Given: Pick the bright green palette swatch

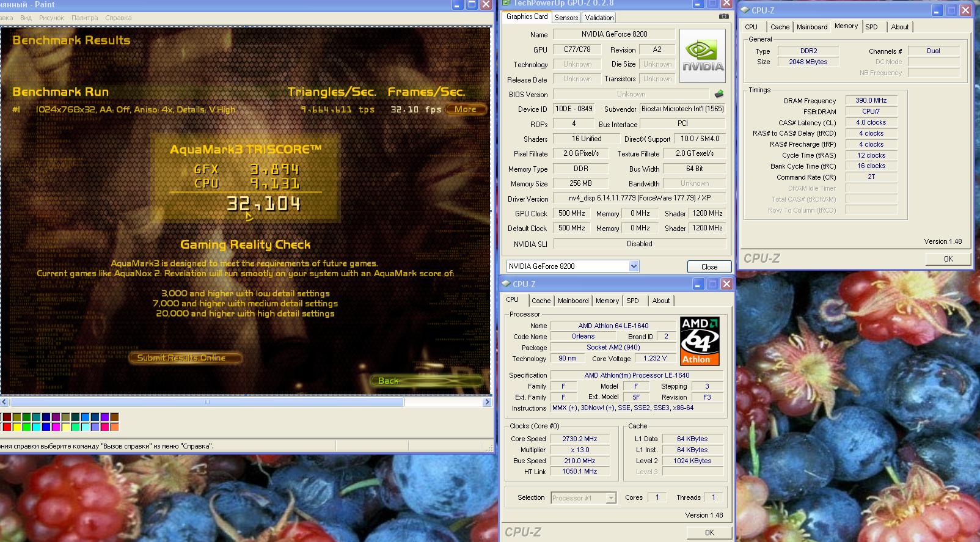Looking at the screenshot, I should tap(26, 427).
